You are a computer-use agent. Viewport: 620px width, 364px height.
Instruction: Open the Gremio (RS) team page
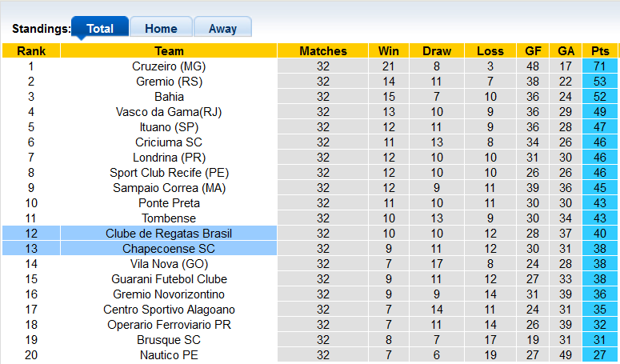[x=169, y=82]
